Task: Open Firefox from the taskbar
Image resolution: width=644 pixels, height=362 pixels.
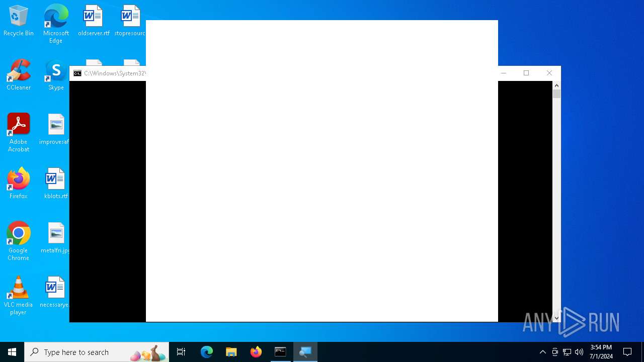Action: click(256, 352)
